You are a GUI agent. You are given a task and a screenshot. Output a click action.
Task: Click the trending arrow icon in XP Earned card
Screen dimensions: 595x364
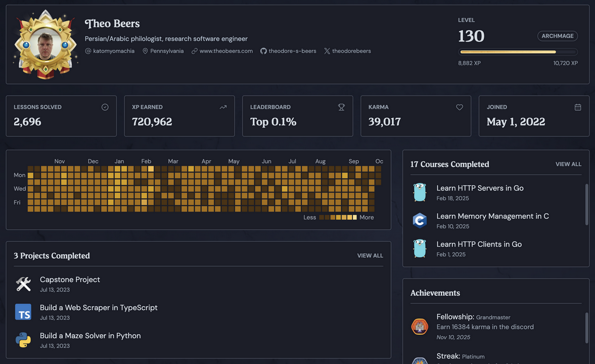(x=223, y=107)
